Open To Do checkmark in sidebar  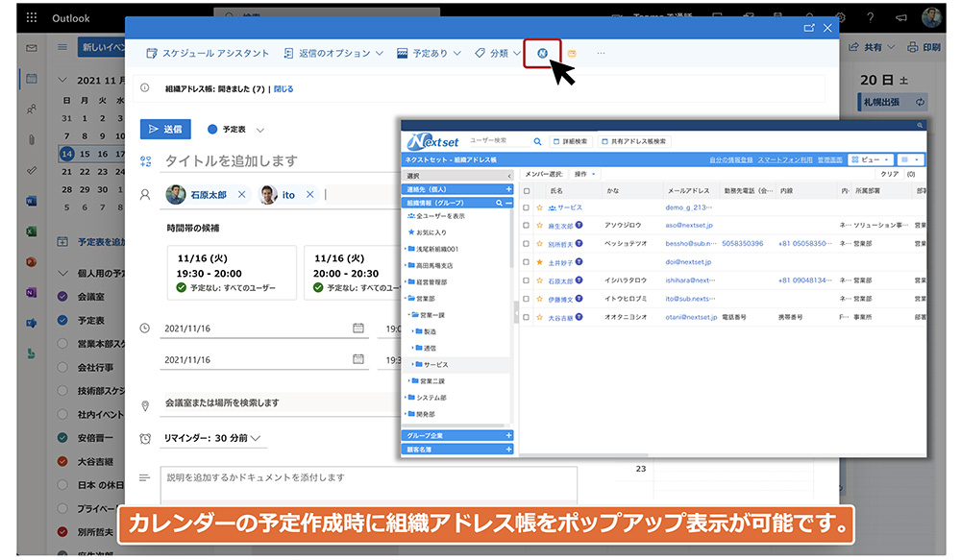coord(32,170)
